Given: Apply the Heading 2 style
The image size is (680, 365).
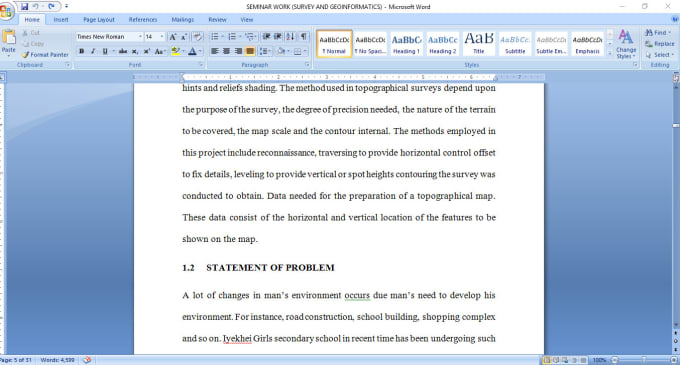Looking at the screenshot, I should (x=442, y=44).
